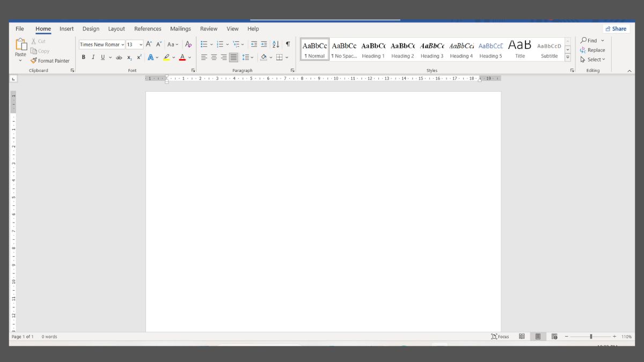644x362 pixels.
Task: Open the Select dropdown in Editing
Action: tap(592, 60)
